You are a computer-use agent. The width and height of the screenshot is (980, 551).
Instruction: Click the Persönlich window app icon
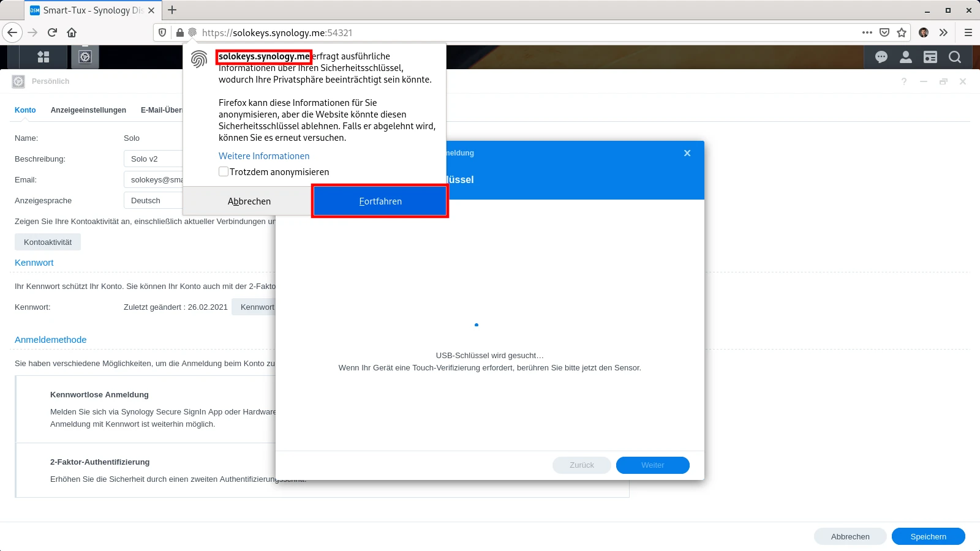[18, 81]
